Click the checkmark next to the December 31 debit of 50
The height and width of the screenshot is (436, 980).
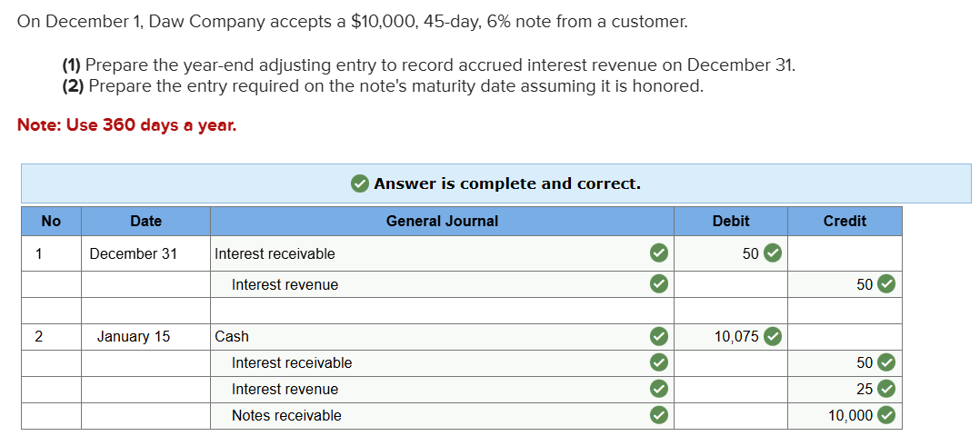[x=772, y=253]
